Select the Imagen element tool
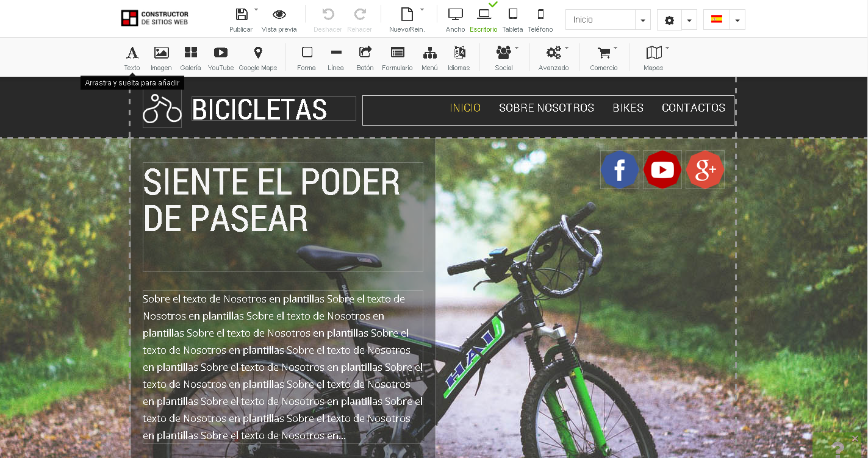The height and width of the screenshot is (458, 868). pyautogui.click(x=161, y=59)
